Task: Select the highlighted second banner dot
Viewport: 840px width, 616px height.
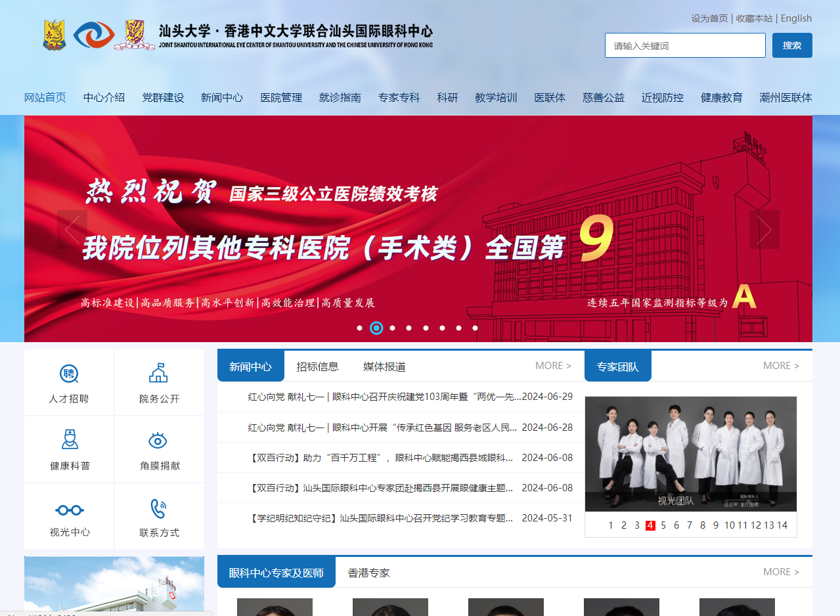Action: pyautogui.click(x=376, y=328)
